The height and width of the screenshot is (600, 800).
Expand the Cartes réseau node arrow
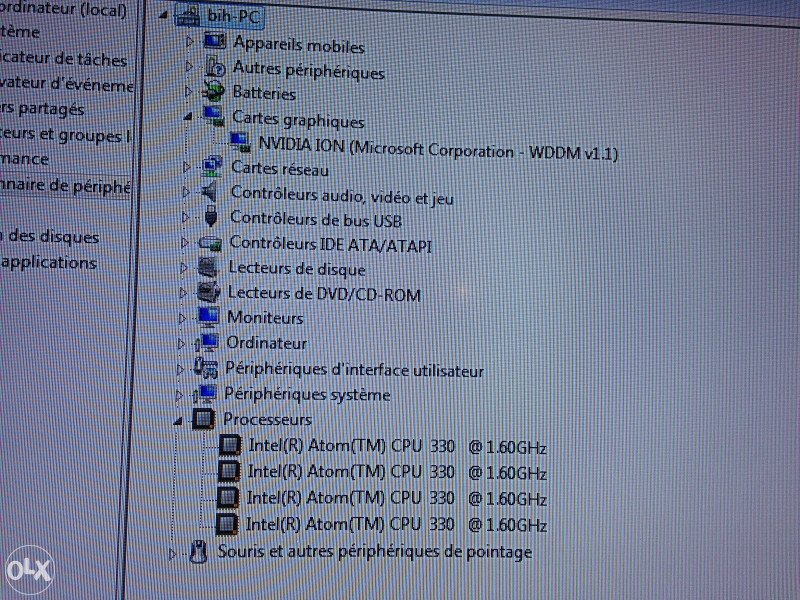187,166
